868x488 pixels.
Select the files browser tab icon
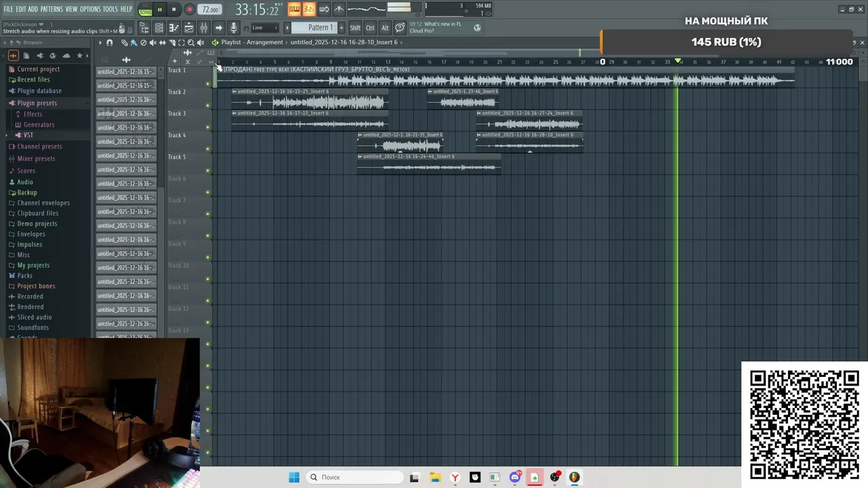[x=26, y=56]
